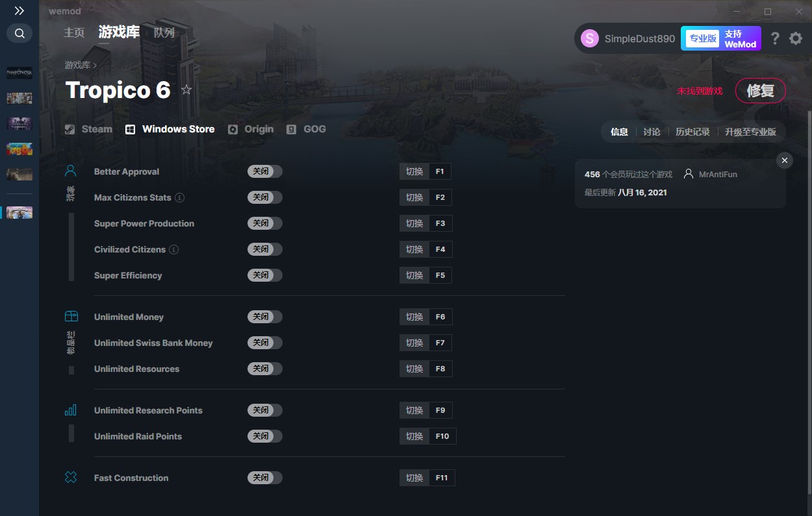Click 切换 hotkey button for F11
Viewport: 812px width, 516px height.
click(x=414, y=478)
